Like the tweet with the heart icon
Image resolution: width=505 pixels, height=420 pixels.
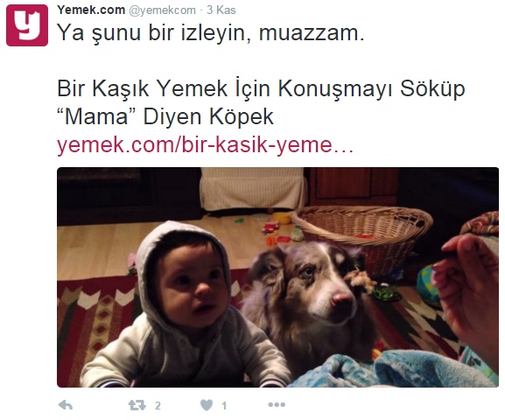[207, 405]
